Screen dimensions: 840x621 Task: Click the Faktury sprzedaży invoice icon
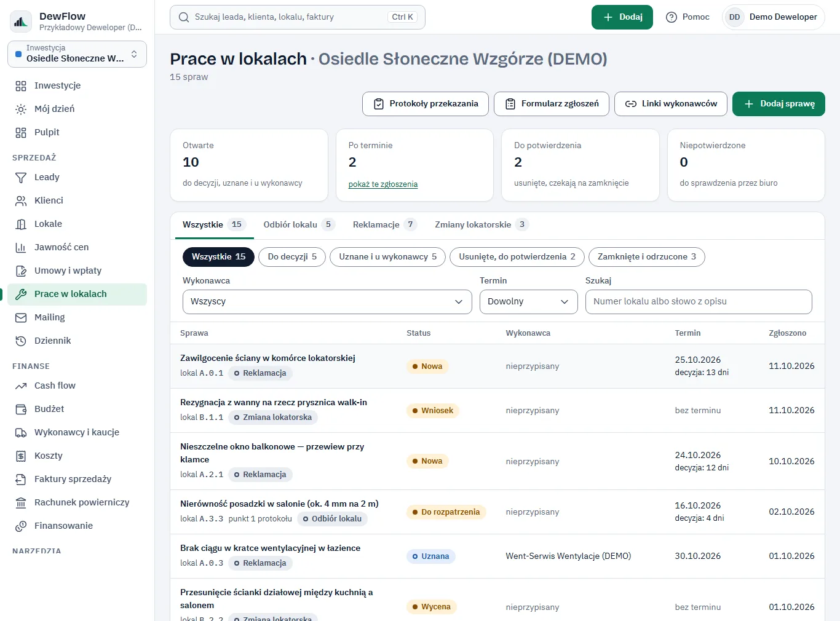21,479
